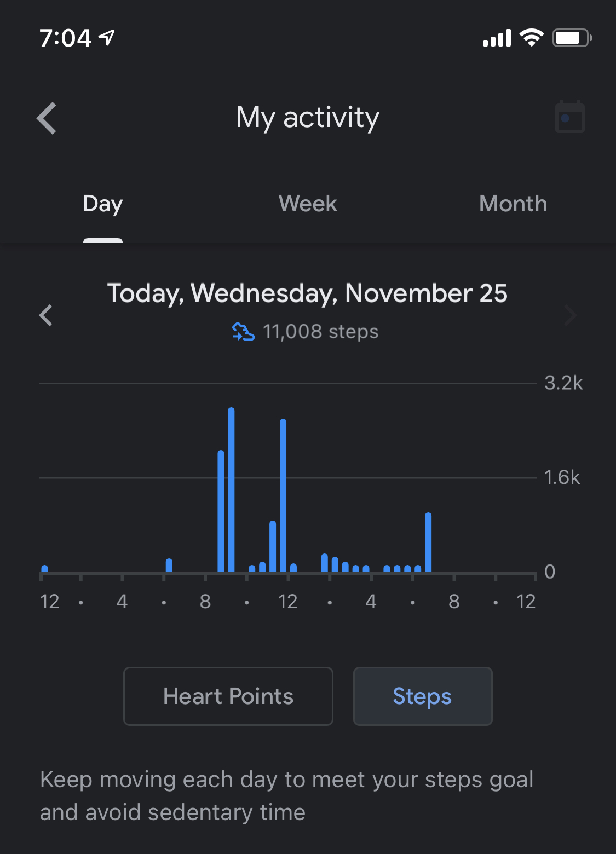Image resolution: width=616 pixels, height=854 pixels.
Task: Tap the status bar clock showing 7:04
Action: pos(65,38)
